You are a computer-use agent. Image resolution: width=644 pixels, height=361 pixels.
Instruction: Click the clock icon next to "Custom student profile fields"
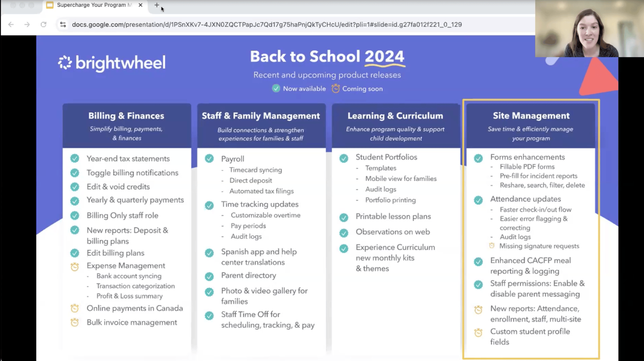point(479,332)
